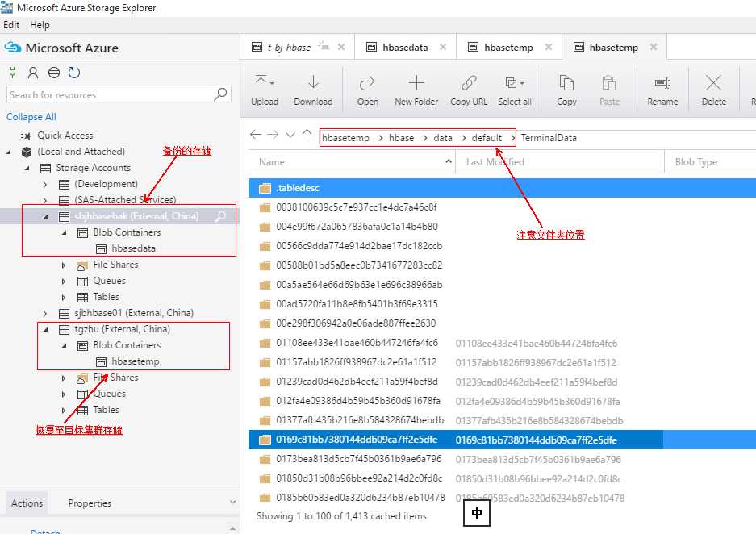Click data in the breadcrumb path
This screenshot has height=534, width=756.
pyautogui.click(x=443, y=138)
